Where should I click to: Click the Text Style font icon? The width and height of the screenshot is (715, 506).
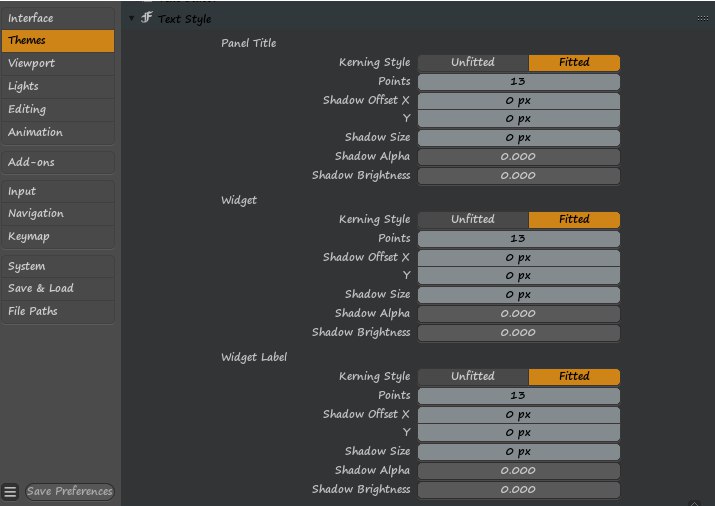[x=146, y=18]
